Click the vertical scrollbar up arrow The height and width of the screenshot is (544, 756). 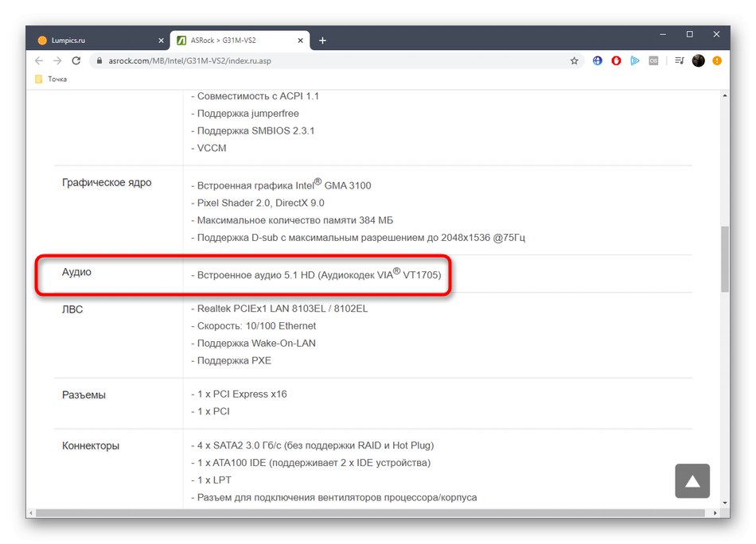[725, 95]
